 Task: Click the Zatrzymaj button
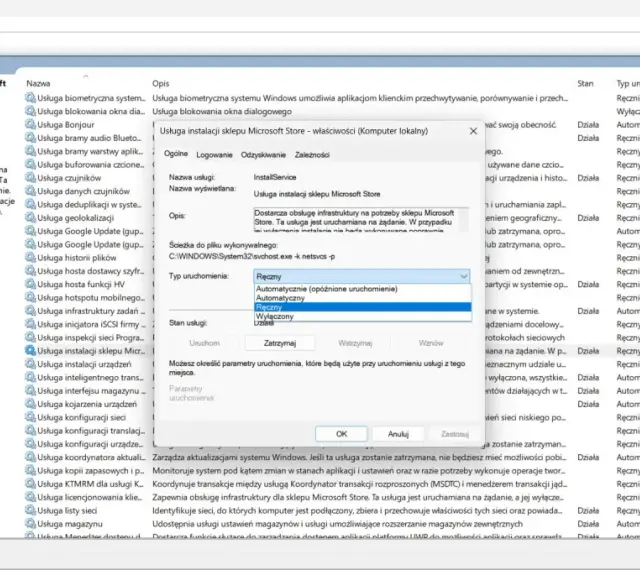280,343
